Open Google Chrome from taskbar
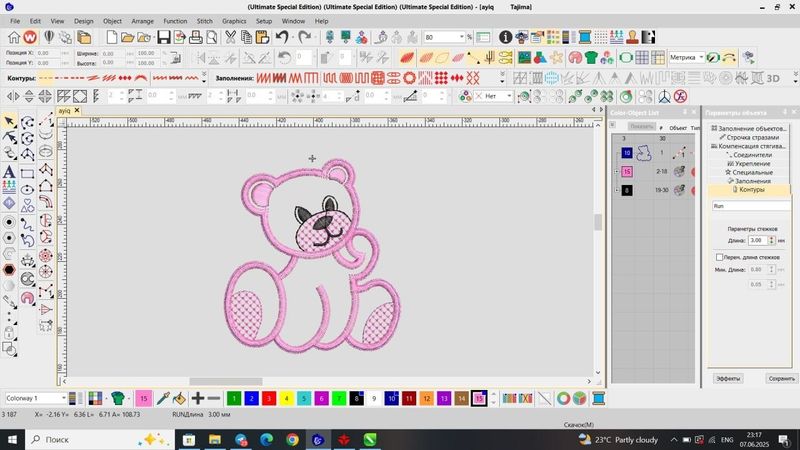The height and width of the screenshot is (450, 800). click(292, 439)
